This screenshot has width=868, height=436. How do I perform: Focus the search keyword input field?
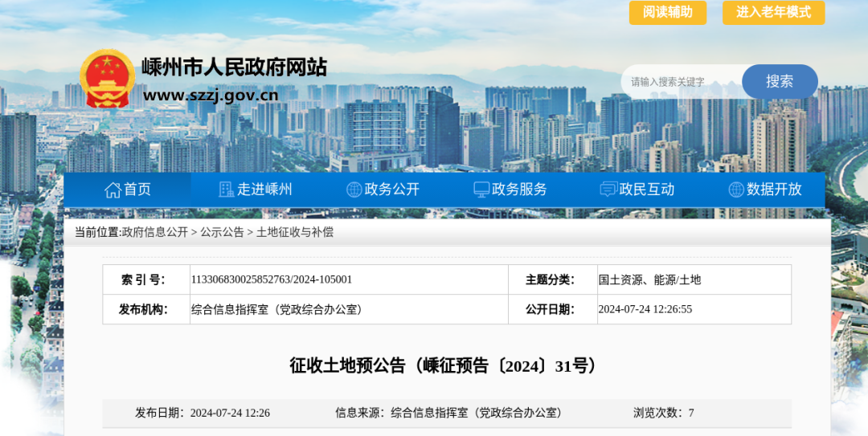[x=679, y=82]
